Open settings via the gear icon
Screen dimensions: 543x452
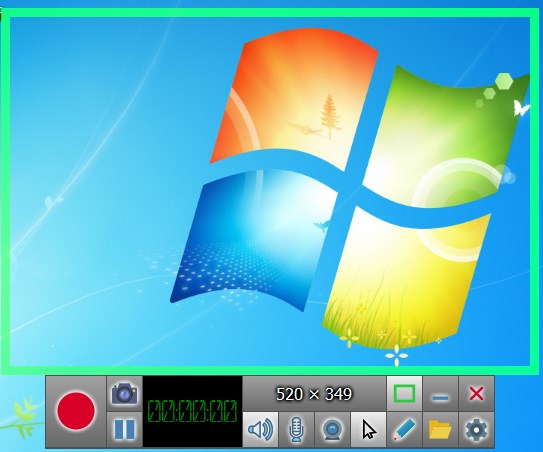tap(477, 429)
